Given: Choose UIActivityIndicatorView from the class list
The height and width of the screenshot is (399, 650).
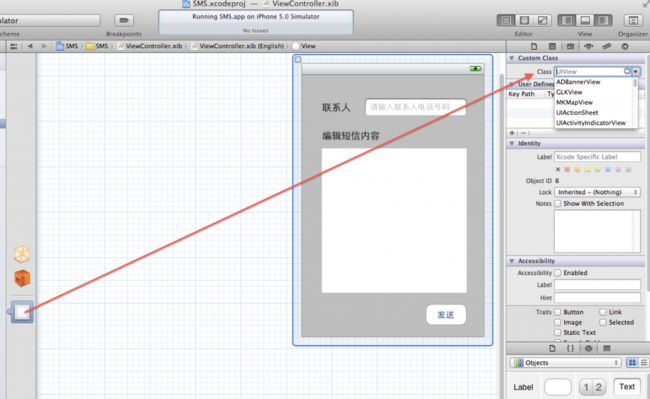Looking at the screenshot, I should (591, 123).
